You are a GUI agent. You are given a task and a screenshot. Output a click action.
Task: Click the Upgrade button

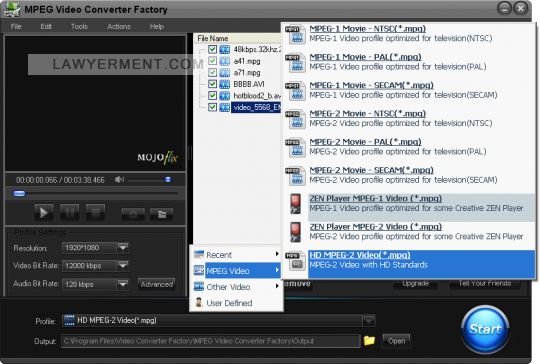(x=416, y=283)
